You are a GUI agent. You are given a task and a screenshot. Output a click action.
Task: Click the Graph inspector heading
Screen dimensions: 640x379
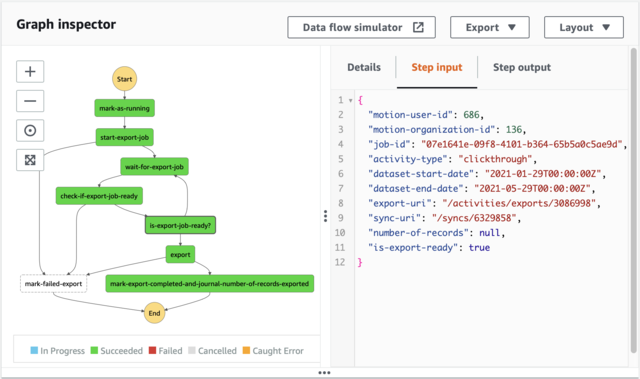click(66, 24)
